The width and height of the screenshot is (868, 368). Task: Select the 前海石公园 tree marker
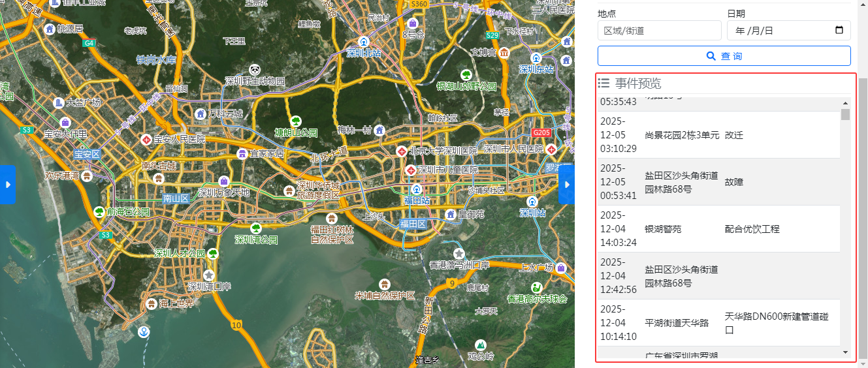[99, 211]
